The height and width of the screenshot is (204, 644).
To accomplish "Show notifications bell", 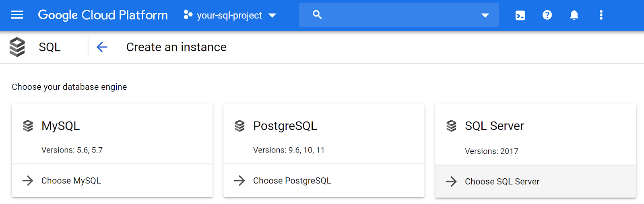I will 574,15.
